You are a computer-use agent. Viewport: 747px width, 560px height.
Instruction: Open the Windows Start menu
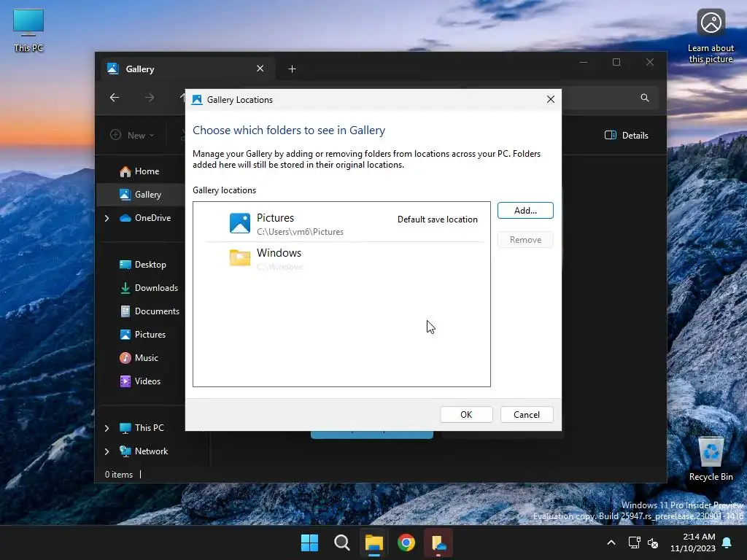(x=309, y=542)
